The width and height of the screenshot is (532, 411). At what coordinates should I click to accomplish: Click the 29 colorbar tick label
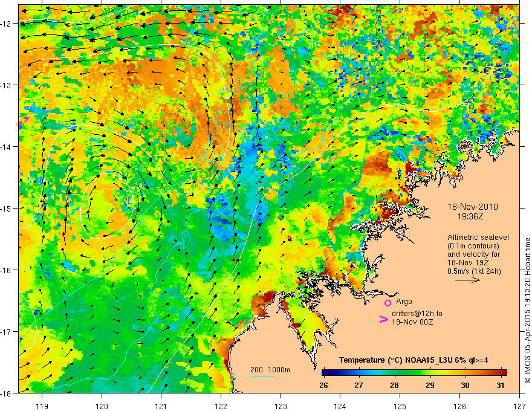tap(430, 385)
